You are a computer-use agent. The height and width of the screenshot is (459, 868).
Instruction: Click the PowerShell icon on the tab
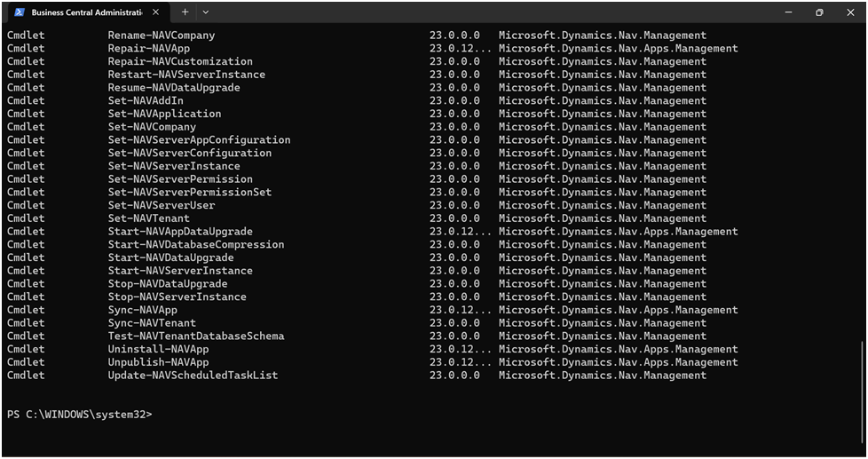19,12
